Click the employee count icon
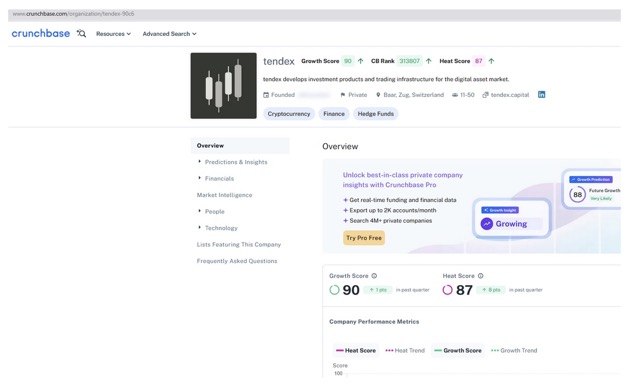The height and width of the screenshot is (384, 640). (455, 95)
